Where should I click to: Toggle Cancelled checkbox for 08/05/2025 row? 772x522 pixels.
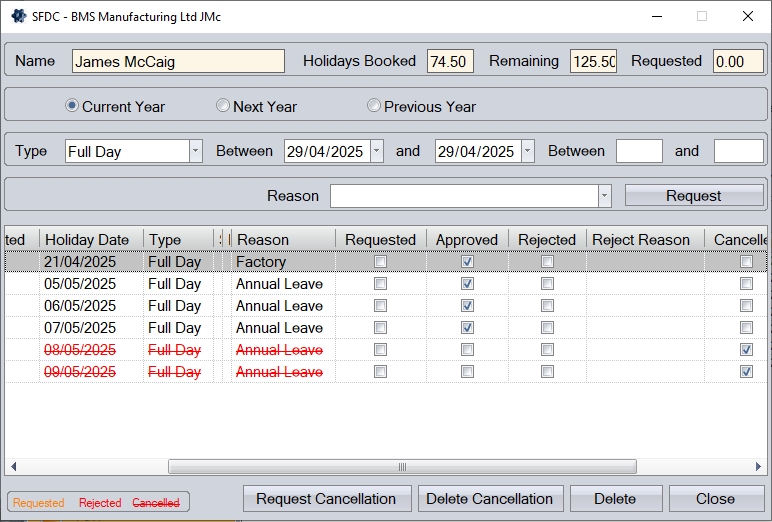[746, 350]
